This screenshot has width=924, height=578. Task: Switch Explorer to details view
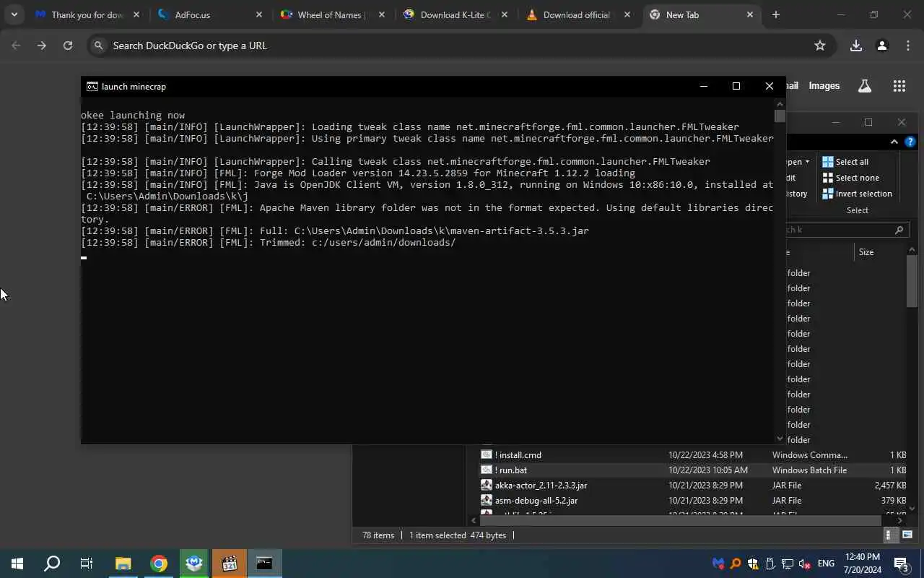892,535
